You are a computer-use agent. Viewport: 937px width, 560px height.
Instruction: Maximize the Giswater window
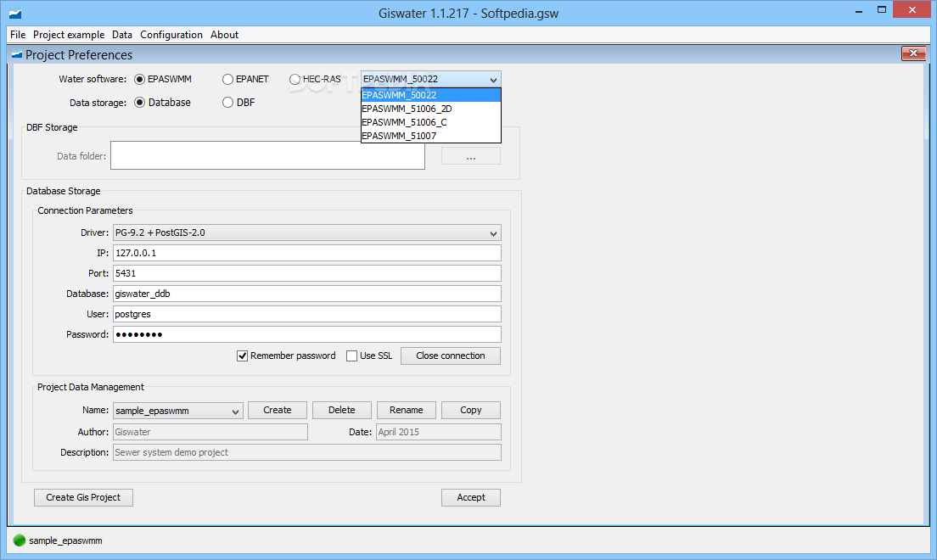coord(882,9)
